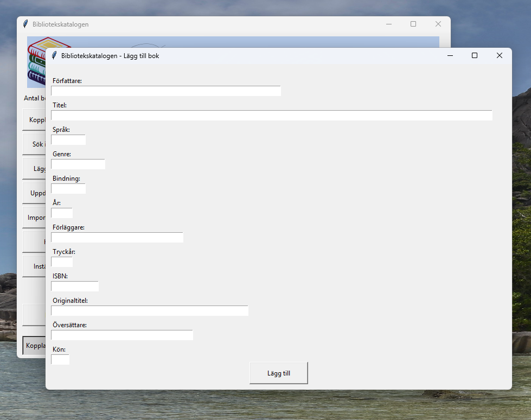Click into the Genre field
This screenshot has width=531, height=420.
pos(78,164)
